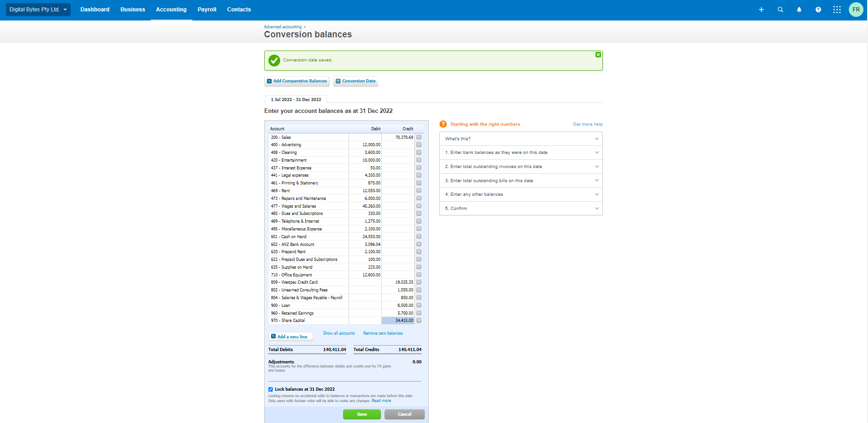Open the add new (plus) menu

761,10
